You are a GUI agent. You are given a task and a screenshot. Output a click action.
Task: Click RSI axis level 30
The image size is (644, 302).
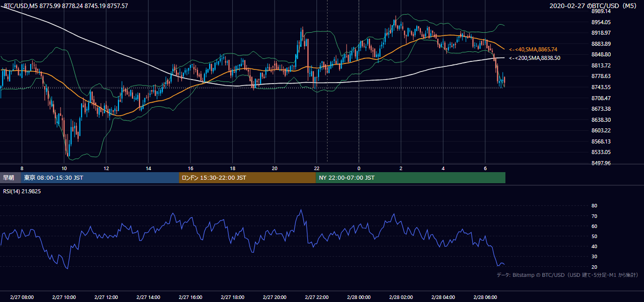(x=594, y=256)
